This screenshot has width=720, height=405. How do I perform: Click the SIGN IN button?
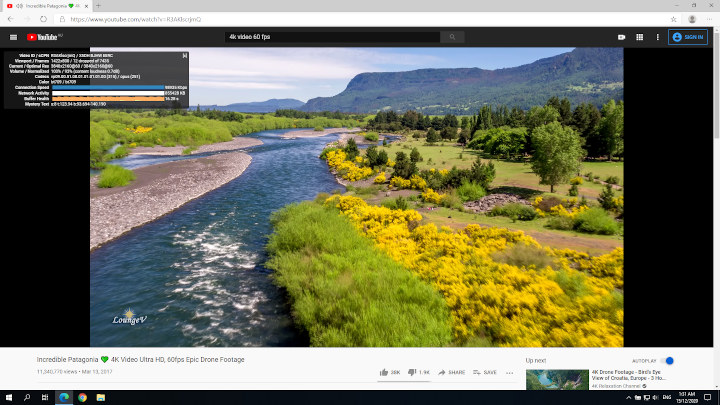[x=688, y=37]
